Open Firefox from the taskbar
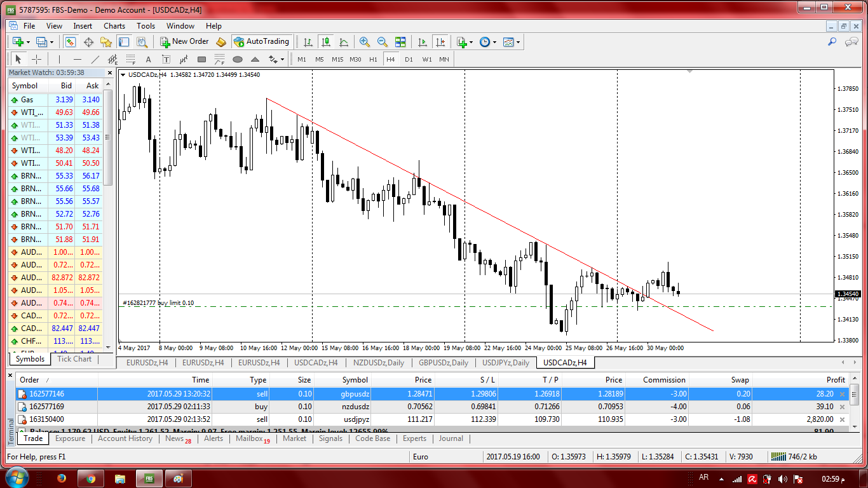The height and width of the screenshot is (488, 868). coord(62,478)
